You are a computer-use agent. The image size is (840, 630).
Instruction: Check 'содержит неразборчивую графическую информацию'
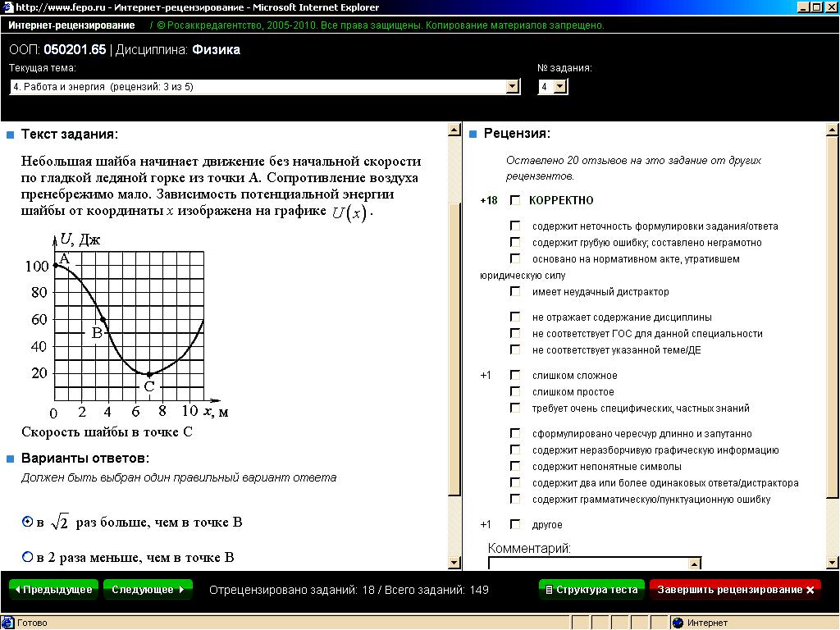pyautogui.click(x=515, y=450)
